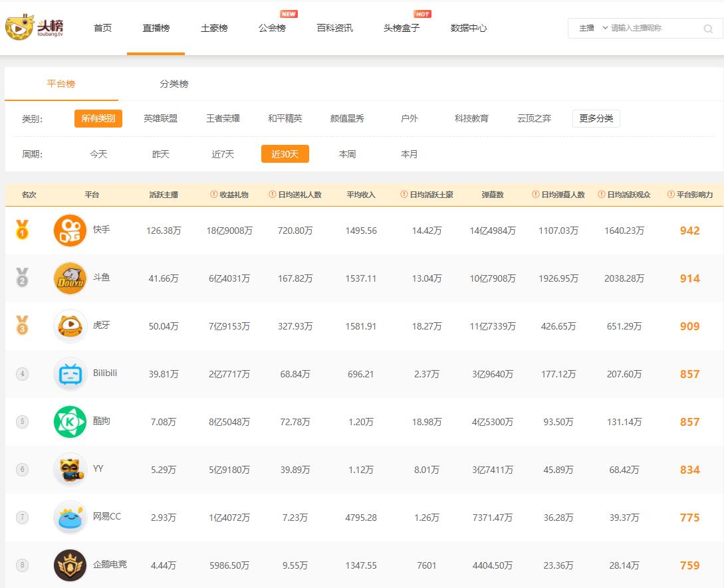Viewport: 724px width, 588px height.
Task: Filter category by 英雄联盟
Action: tap(160, 119)
